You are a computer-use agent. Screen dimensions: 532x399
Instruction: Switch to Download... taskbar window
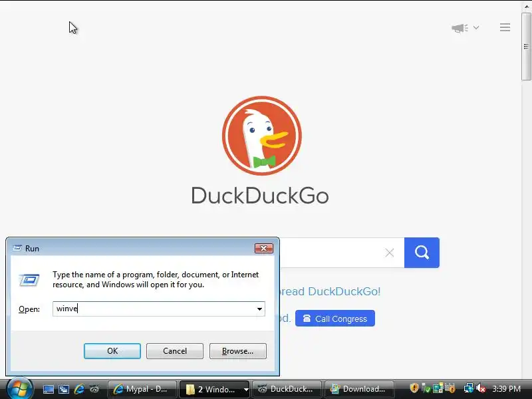click(x=359, y=389)
